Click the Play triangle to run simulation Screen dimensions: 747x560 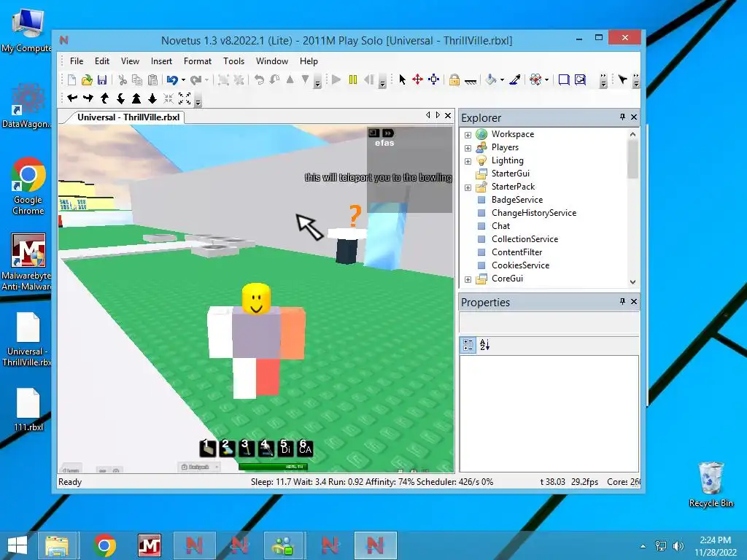pyautogui.click(x=336, y=79)
